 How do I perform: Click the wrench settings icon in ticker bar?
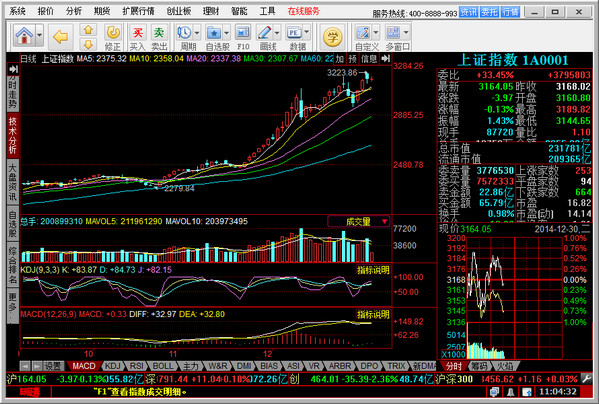point(586,378)
